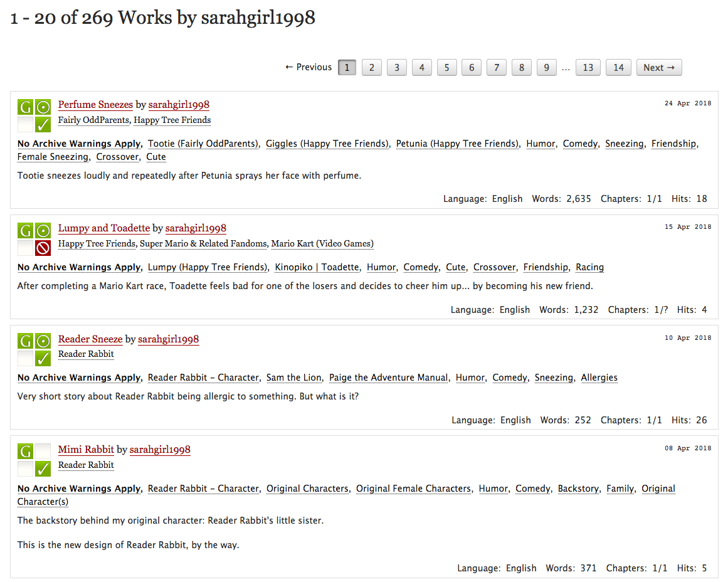
Task: Click 'Hits: 26' stat text
Action: [689, 420]
